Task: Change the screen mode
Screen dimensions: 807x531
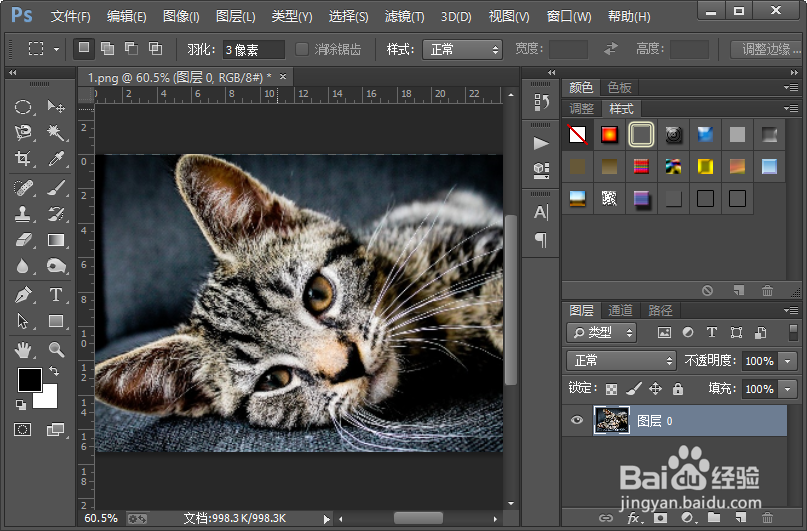Action: pos(55,429)
